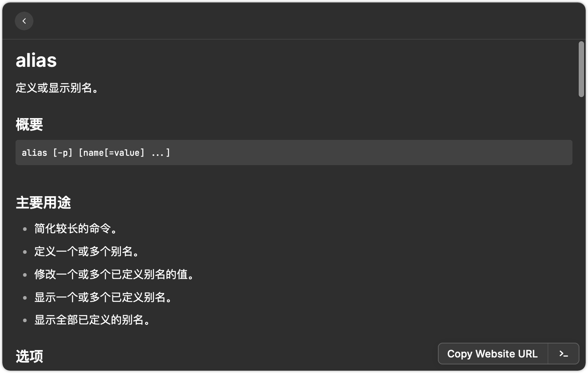Select the 选项 section heading
The height and width of the screenshot is (373, 588).
pyautogui.click(x=29, y=356)
